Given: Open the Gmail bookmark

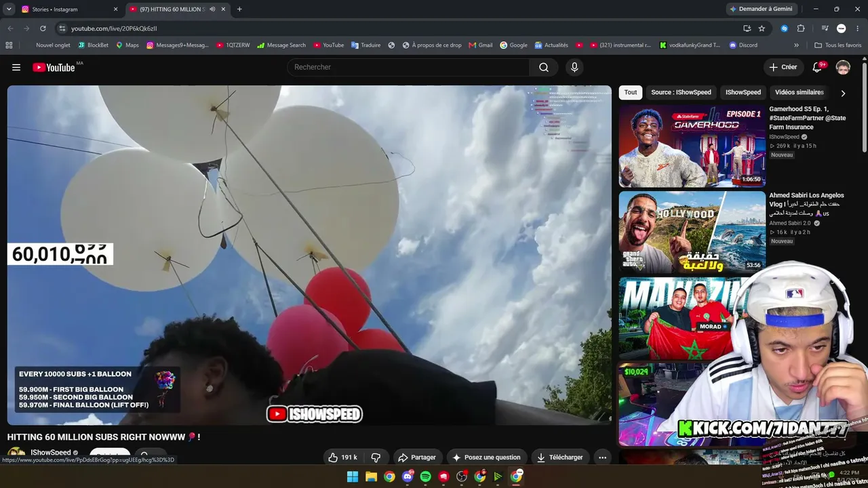Looking at the screenshot, I should [x=481, y=45].
